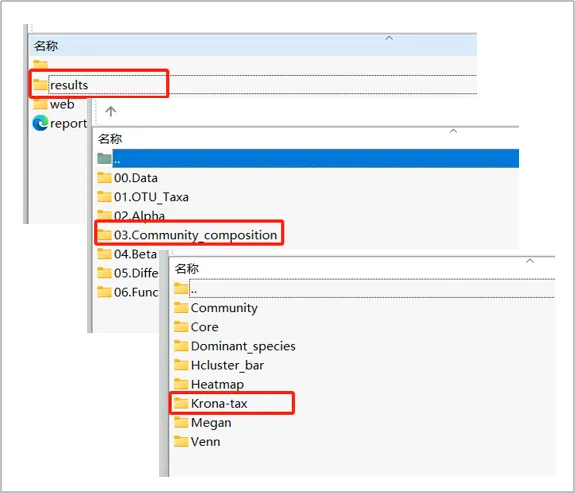Open the Hcluster_bar folder
The width and height of the screenshot is (575, 493).
click(219, 365)
